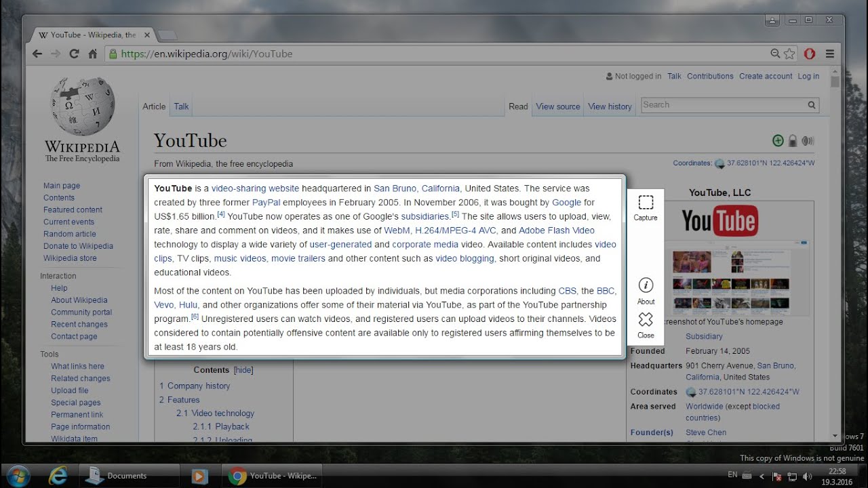The image size is (868, 488).
Task: Open the Random article link
Action: [x=70, y=234]
